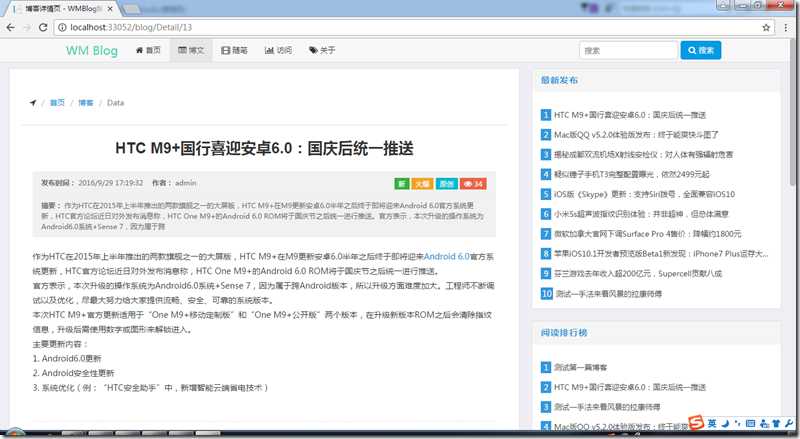Open latest post 8 iOS10.1 Beta1
The image size is (800, 439).
click(661, 254)
